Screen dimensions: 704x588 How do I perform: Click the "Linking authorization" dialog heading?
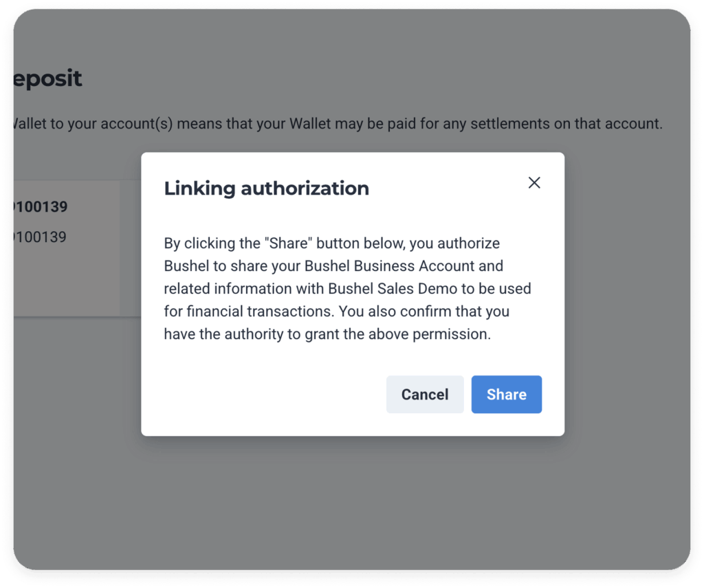click(x=266, y=188)
